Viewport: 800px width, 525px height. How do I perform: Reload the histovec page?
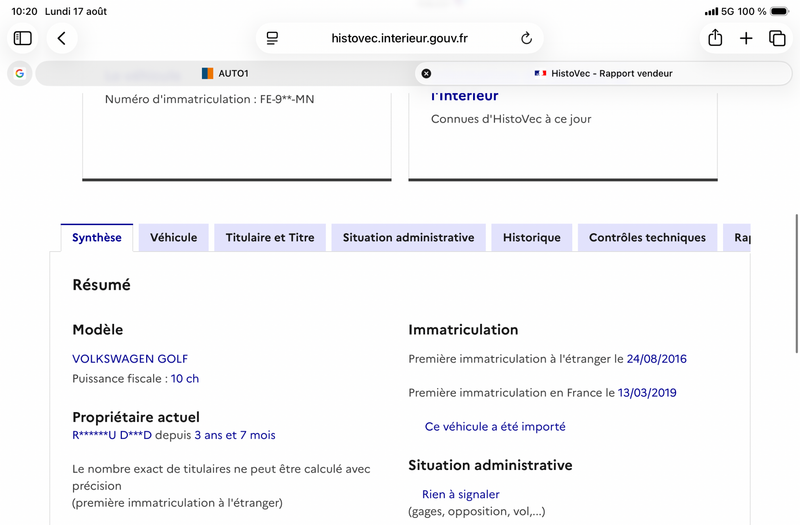[526, 38]
